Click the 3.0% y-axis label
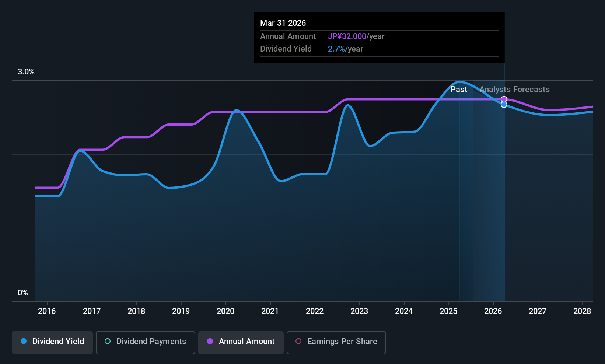 click(x=26, y=72)
